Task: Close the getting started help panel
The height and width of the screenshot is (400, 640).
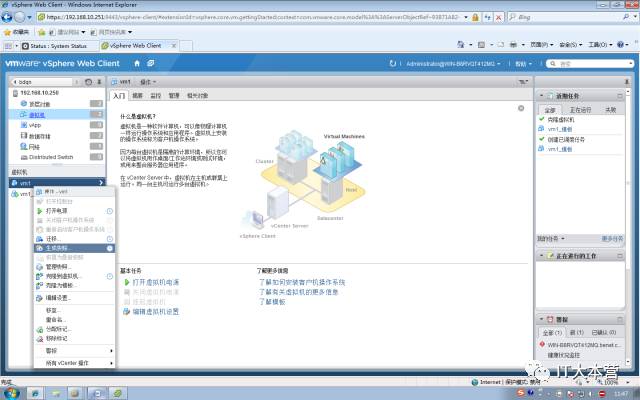Action: click(x=521, y=108)
